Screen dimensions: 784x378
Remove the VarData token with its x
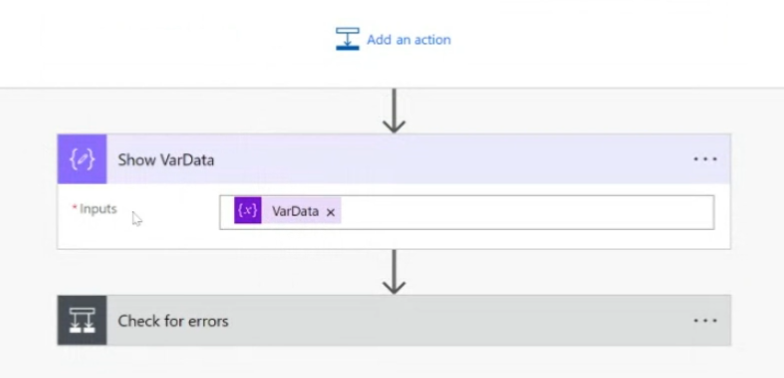click(x=330, y=212)
